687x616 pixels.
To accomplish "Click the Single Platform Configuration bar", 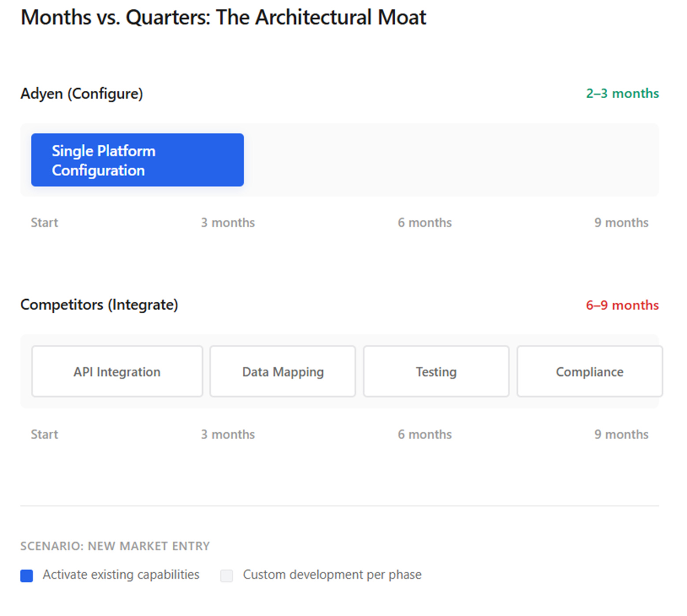I will [x=137, y=160].
